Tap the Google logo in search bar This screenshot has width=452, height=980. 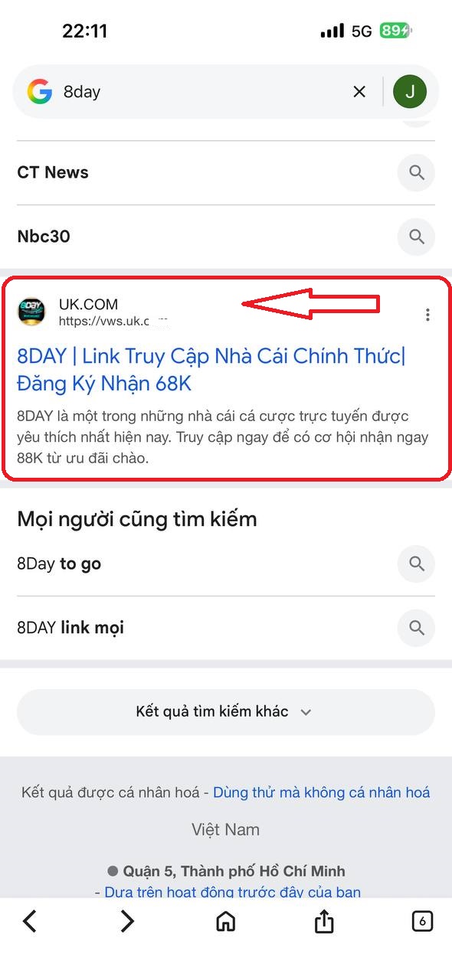point(39,92)
